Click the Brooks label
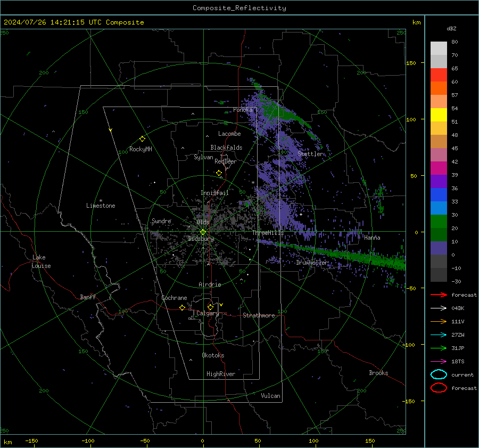Image resolution: width=479 pixels, height=448 pixels. [x=378, y=373]
